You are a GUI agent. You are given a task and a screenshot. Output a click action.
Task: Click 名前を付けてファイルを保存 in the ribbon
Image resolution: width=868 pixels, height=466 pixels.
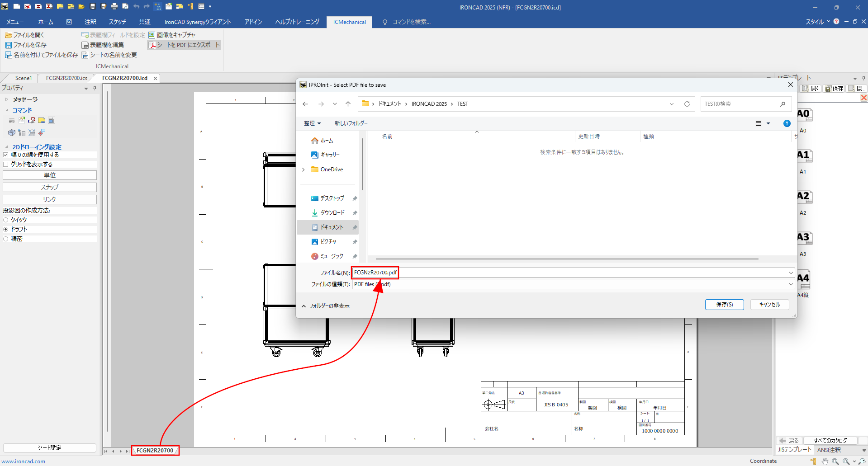click(41, 55)
